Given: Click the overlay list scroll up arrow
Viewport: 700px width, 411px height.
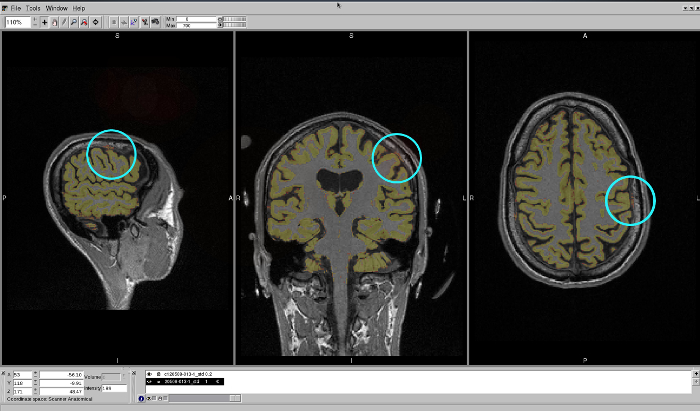Looking at the screenshot, I should click(696, 374).
